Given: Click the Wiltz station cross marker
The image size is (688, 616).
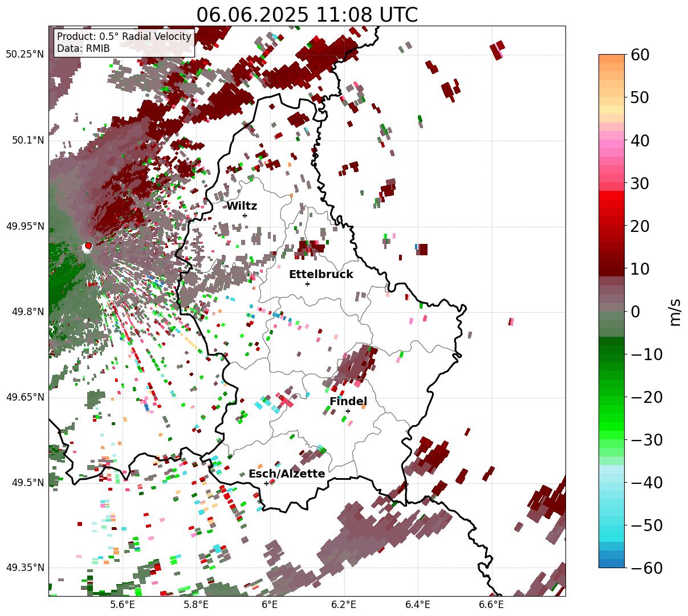Looking at the screenshot, I should click(245, 215).
